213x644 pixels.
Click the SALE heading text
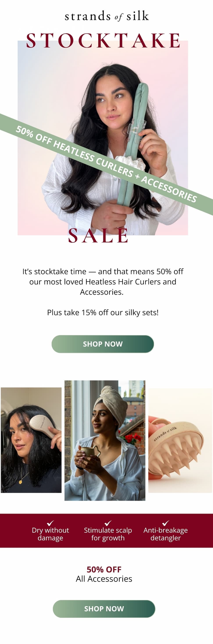tap(98, 235)
